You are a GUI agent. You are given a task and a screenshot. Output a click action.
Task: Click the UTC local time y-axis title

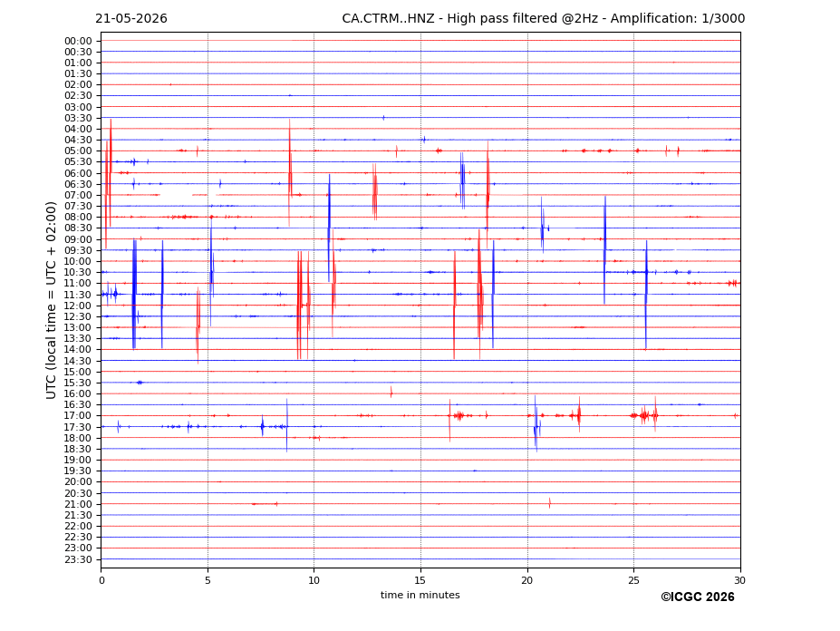click(x=51, y=300)
